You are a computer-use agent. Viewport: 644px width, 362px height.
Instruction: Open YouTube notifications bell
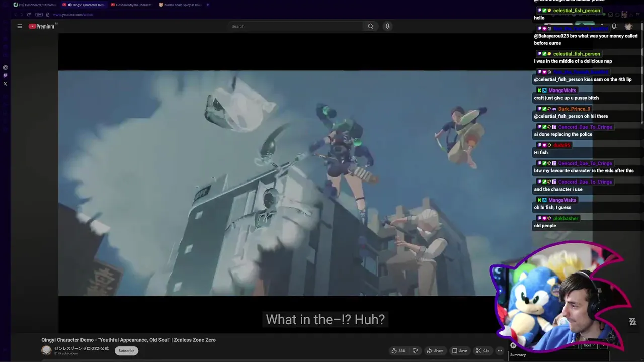[614, 26]
